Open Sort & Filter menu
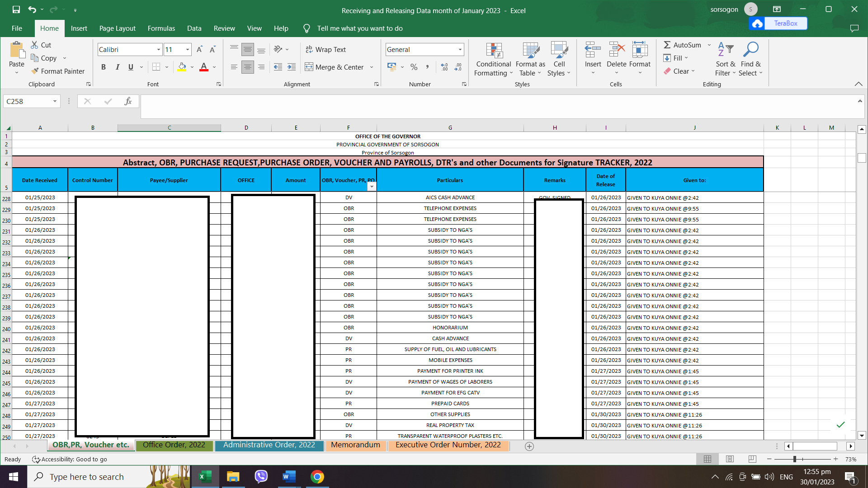 tap(725, 59)
